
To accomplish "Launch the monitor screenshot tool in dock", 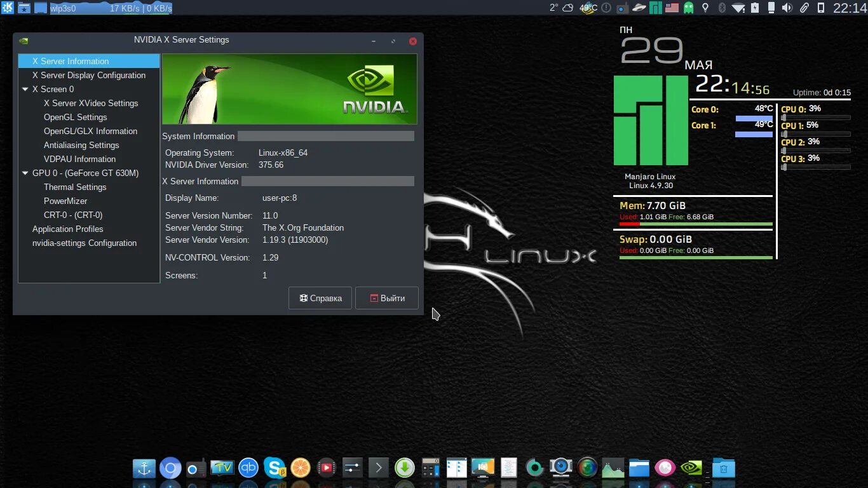I will [x=483, y=469].
